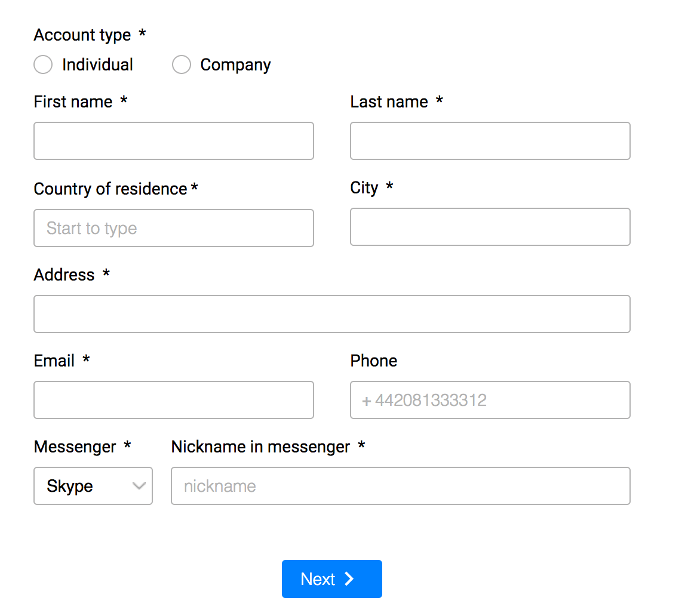Choose the Company radio button

coord(182,64)
